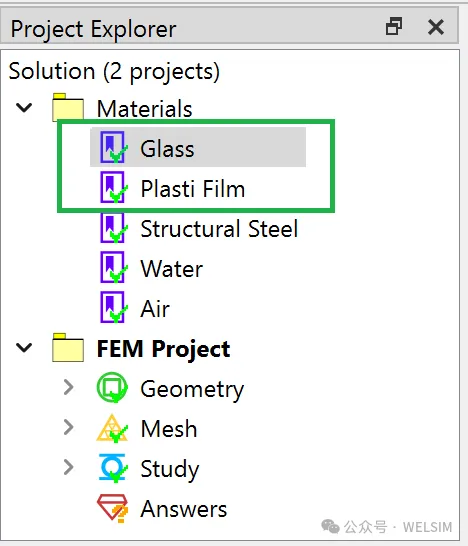Image resolution: width=468 pixels, height=546 pixels.
Task: Click the Glass material icon
Action: point(114,147)
